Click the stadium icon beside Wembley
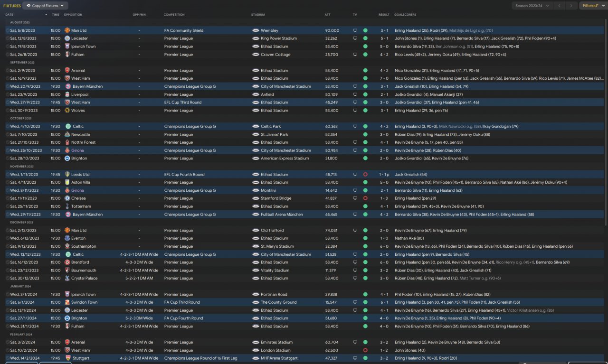608x364 pixels. tap(256, 30)
